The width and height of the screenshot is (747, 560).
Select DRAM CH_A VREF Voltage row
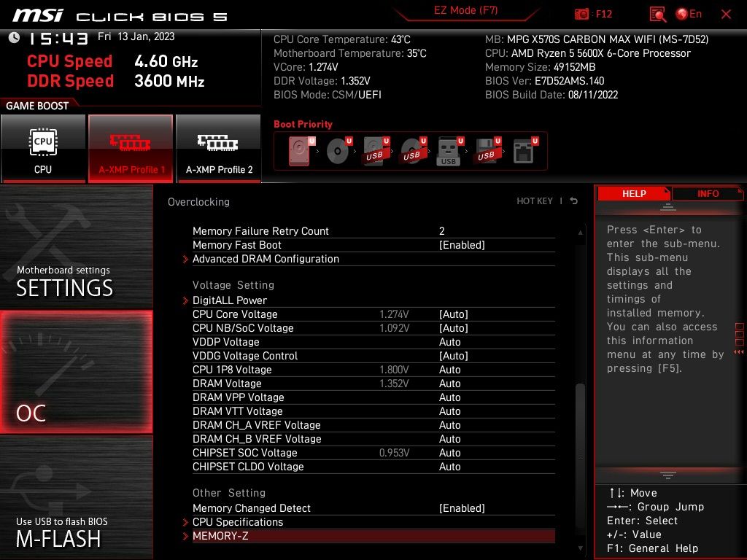click(373, 425)
